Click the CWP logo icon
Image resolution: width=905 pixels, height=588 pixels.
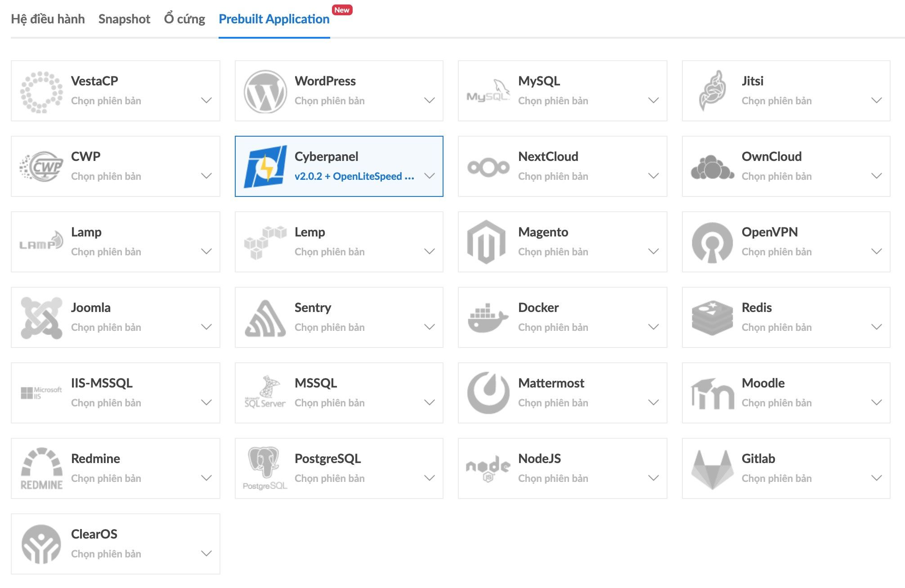pyautogui.click(x=41, y=166)
